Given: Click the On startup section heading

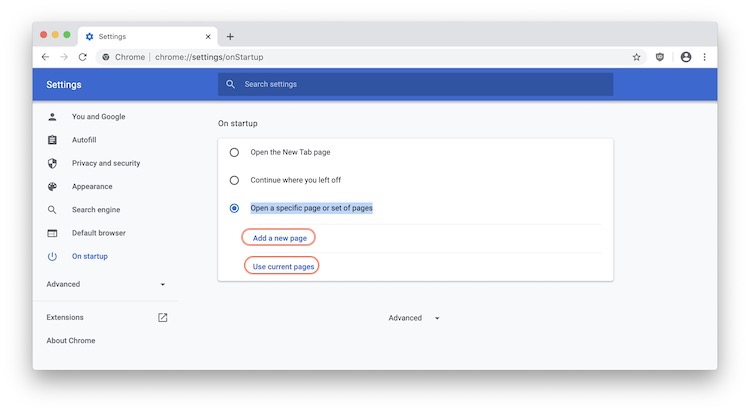Looking at the screenshot, I should click(x=238, y=123).
